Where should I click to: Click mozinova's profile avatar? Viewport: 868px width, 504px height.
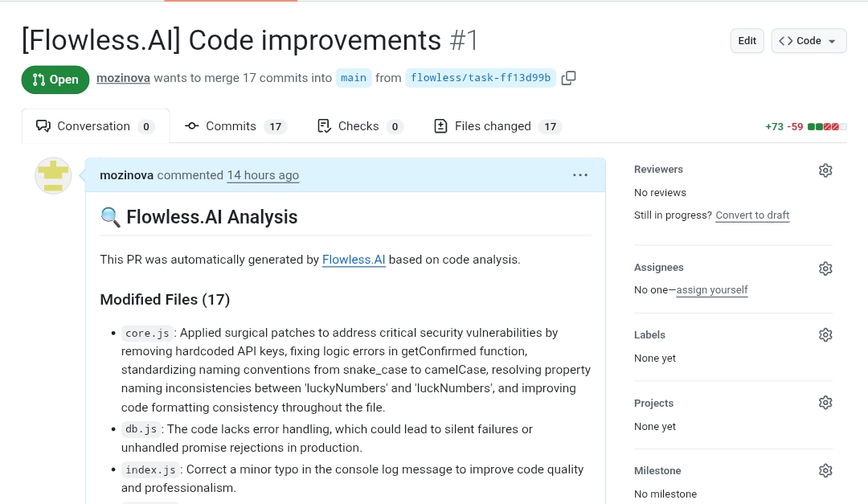coord(53,175)
